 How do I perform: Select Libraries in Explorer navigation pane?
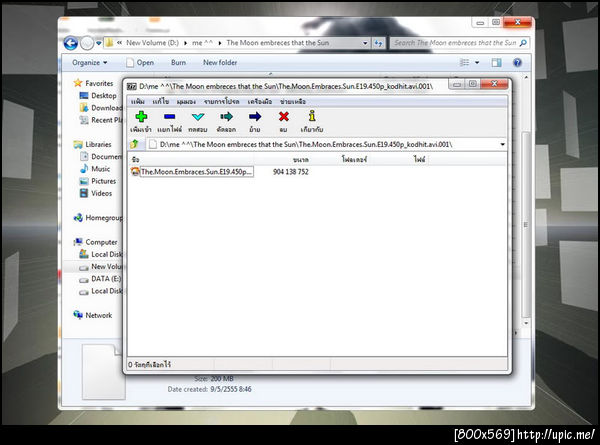tap(93, 145)
